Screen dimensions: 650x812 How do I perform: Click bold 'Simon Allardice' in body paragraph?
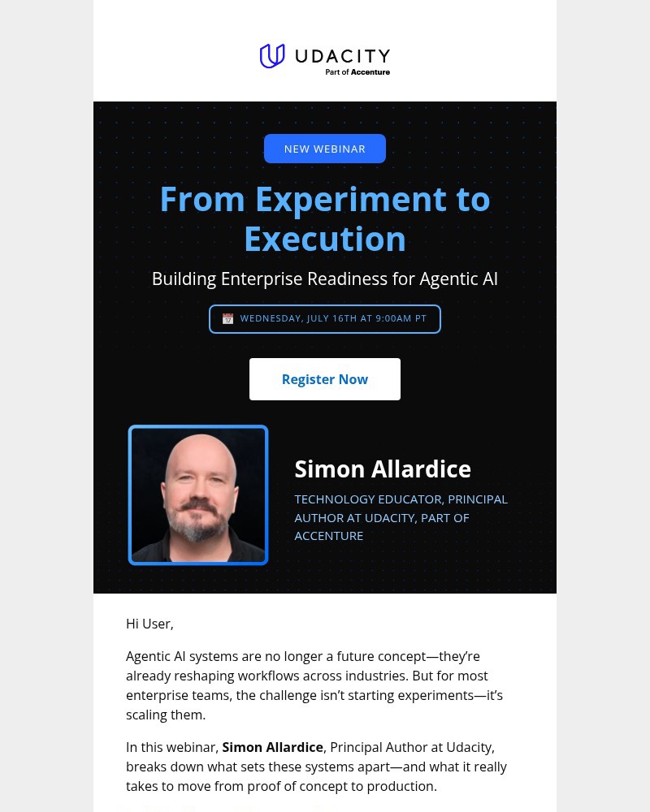coord(273,747)
